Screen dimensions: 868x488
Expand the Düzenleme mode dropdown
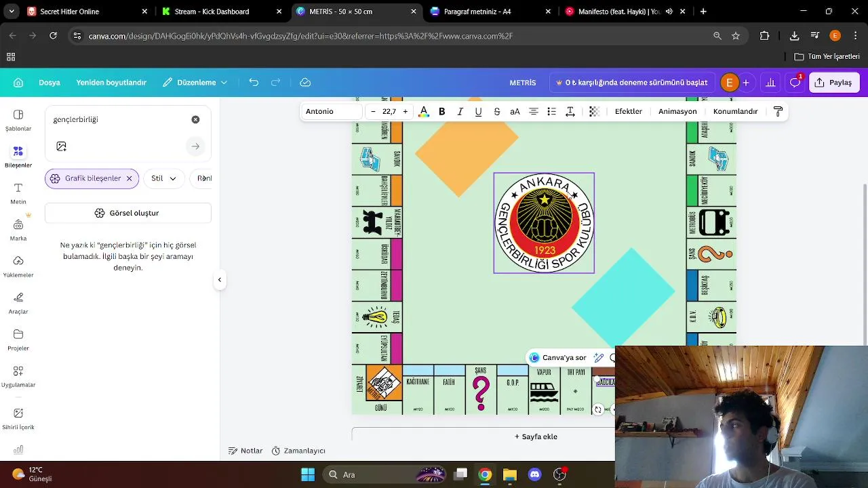(195, 83)
